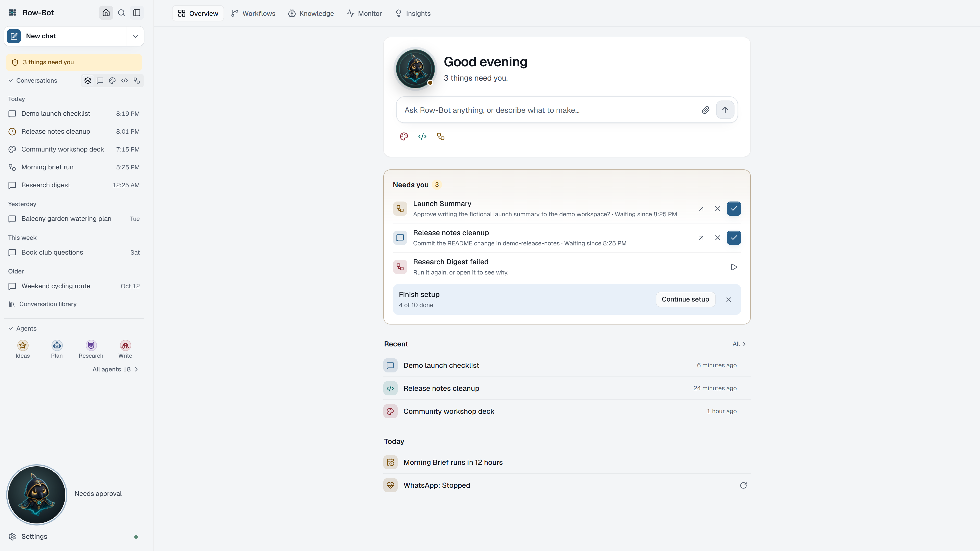Open the 3 things need you banner

(74, 62)
